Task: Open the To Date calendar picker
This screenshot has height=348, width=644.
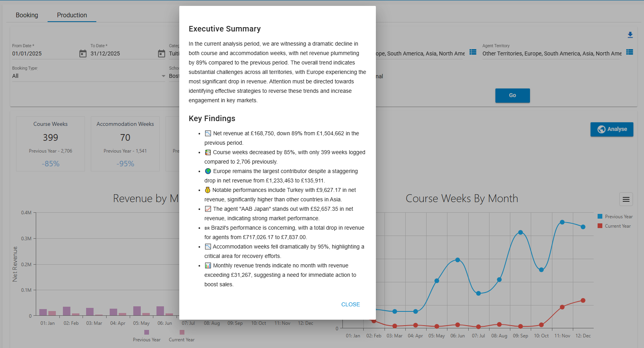Action: [161, 53]
